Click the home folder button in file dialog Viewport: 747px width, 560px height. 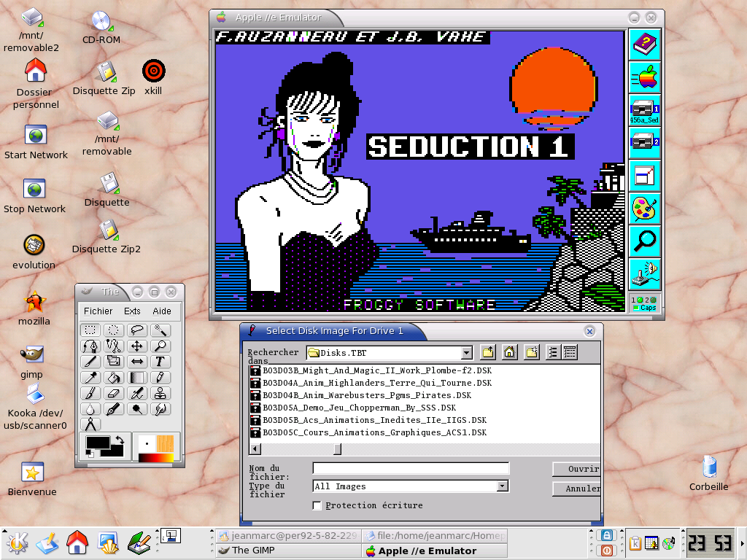pyautogui.click(x=509, y=352)
